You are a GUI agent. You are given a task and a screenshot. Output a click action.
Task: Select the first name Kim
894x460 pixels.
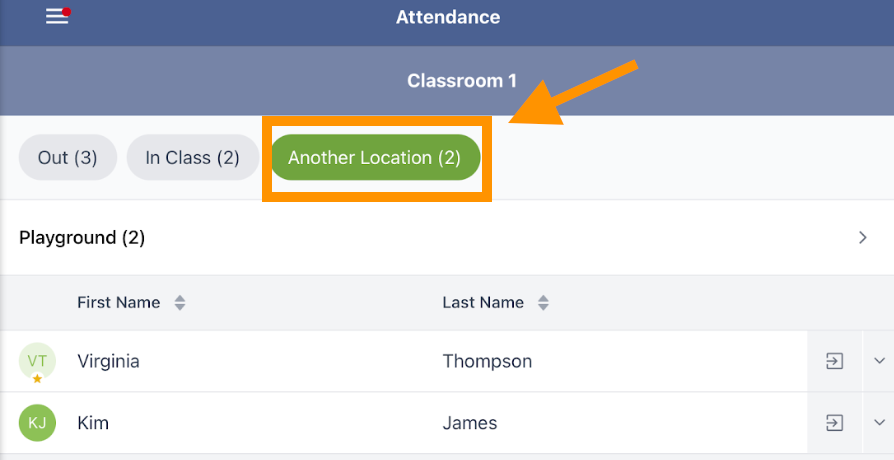pos(93,424)
